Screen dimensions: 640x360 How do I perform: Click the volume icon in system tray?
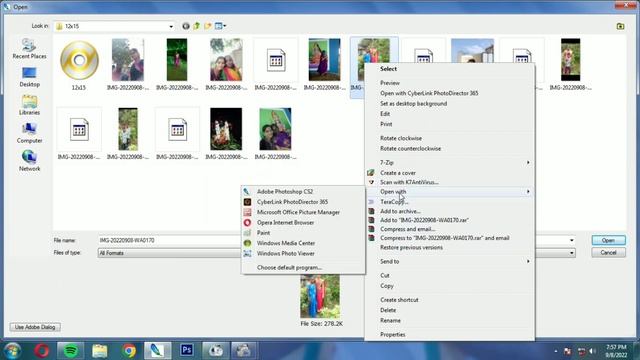click(x=593, y=351)
